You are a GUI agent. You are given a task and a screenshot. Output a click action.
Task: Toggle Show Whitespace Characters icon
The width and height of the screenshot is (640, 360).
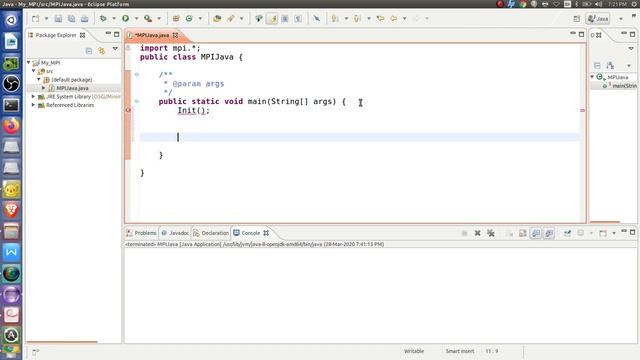(298, 19)
